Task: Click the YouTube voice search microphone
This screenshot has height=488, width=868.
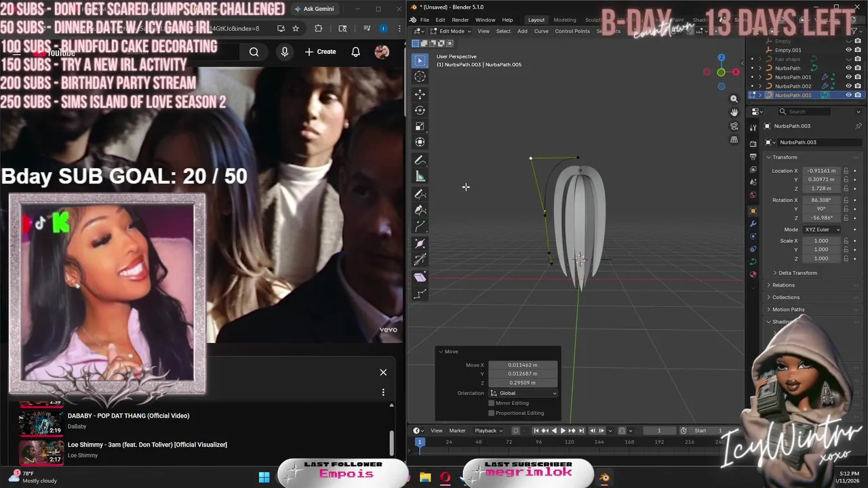Action: [x=285, y=52]
